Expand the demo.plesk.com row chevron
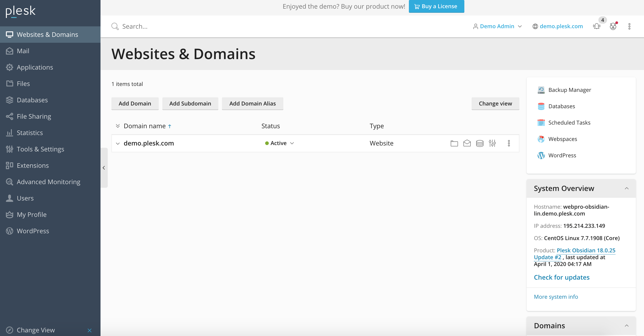This screenshot has height=336, width=644. point(118,143)
